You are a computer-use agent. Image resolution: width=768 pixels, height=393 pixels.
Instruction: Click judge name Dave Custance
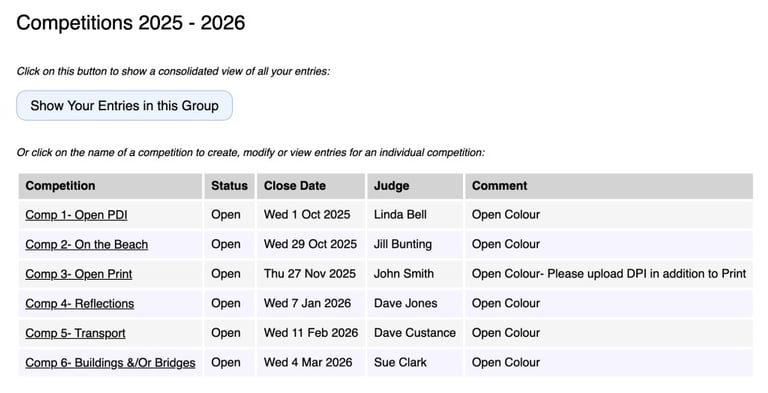click(x=415, y=333)
